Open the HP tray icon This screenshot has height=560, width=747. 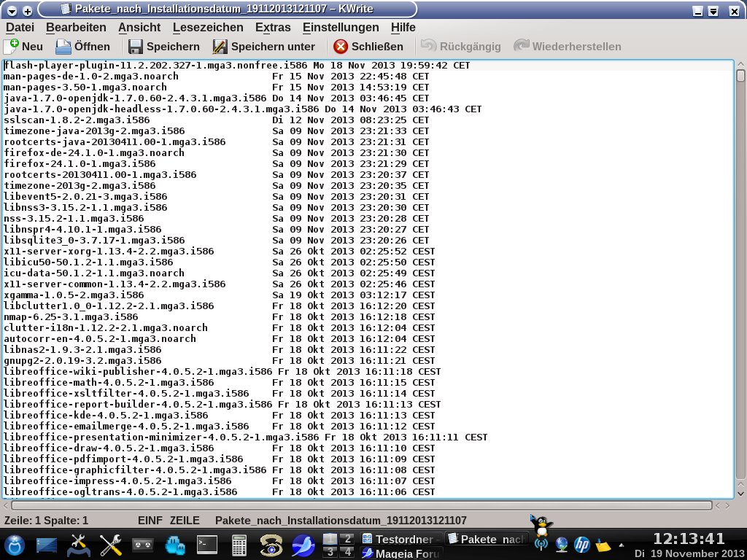point(582,544)
